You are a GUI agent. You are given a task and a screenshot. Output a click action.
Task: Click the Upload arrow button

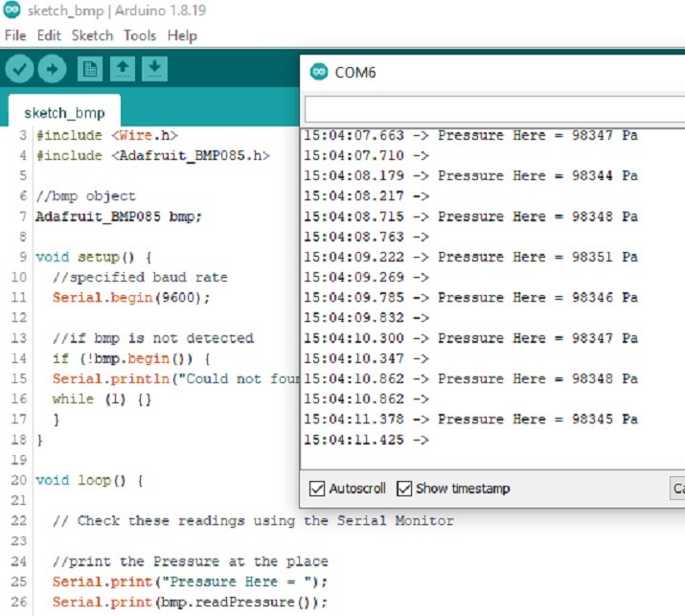pyautogui.click(x=52, y=69)
